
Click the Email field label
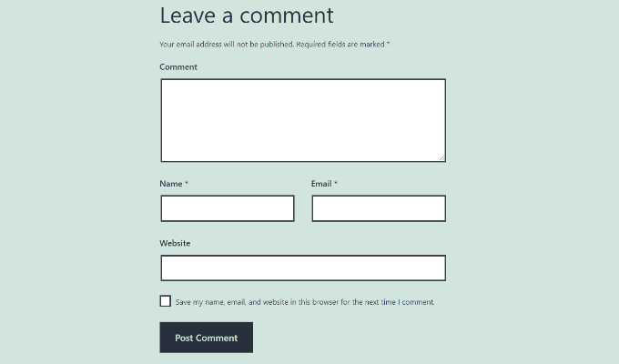[x=321, y=184]
